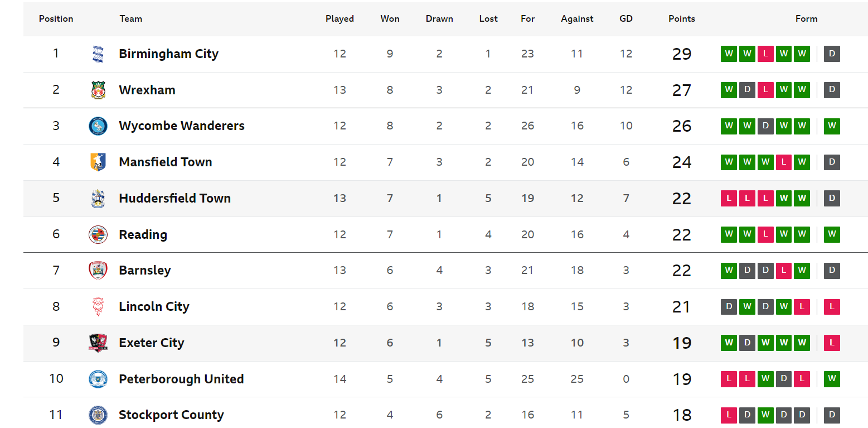
Task: Select the Exeter City crest
Action: tap(98, 343)
